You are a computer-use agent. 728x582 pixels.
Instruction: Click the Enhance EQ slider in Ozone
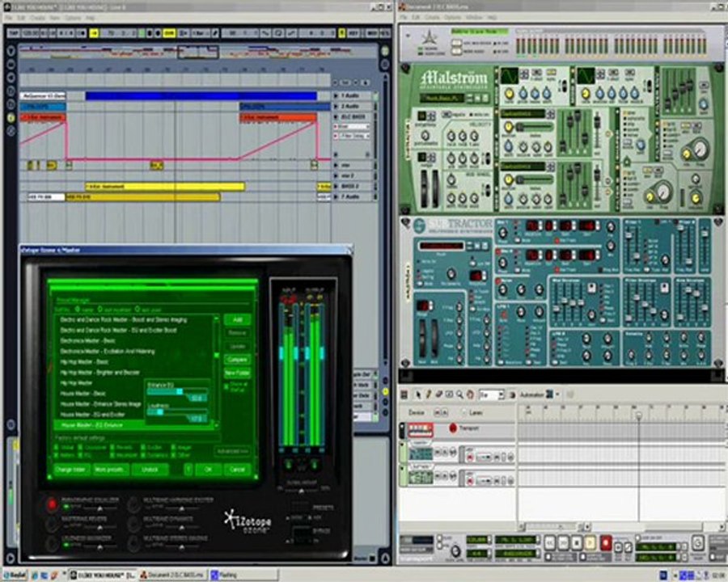pyautogui.click(x=176, y=392)
